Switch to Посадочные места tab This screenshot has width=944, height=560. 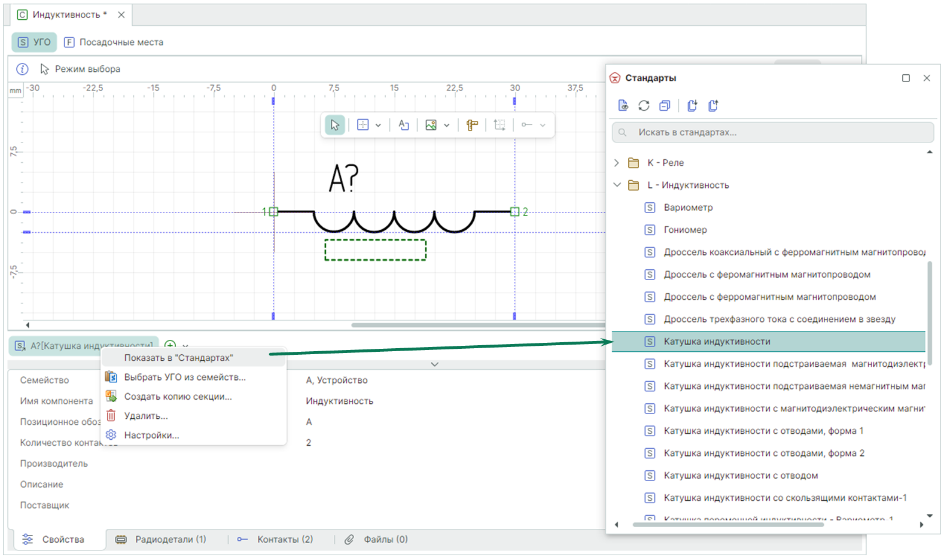point(114,42)
